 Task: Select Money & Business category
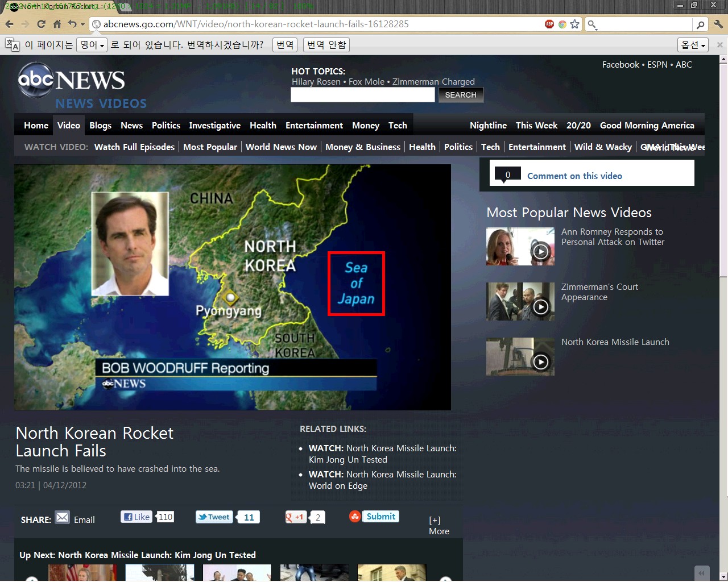[x=363, y=147]
